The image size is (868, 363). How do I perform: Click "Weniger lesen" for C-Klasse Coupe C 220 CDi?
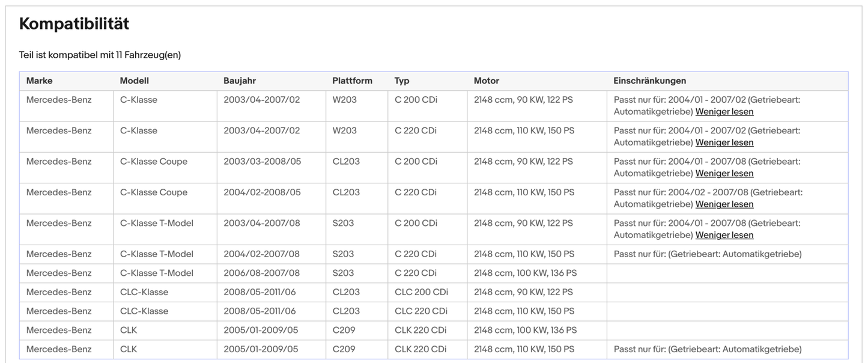(x=724, y=204)
